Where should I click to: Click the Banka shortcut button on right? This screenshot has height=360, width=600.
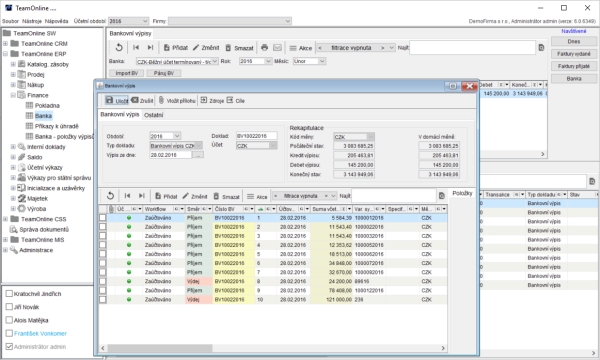574,78
